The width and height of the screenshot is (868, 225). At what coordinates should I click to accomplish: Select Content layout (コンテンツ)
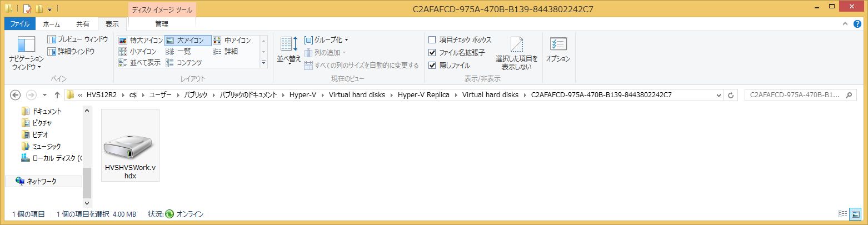[x=184, y=62]
